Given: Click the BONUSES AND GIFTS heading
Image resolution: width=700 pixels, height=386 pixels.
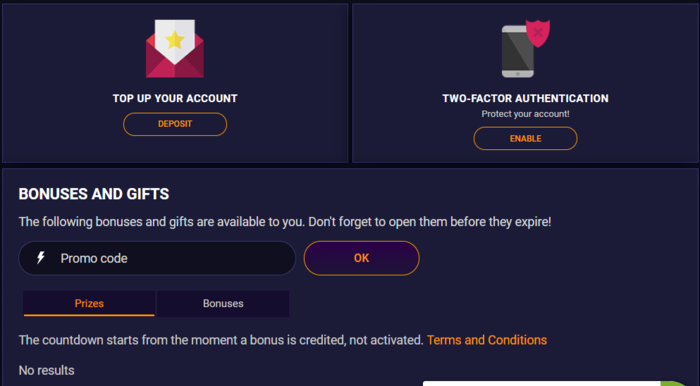Looking at the screenshot, I should coord(94,194).
